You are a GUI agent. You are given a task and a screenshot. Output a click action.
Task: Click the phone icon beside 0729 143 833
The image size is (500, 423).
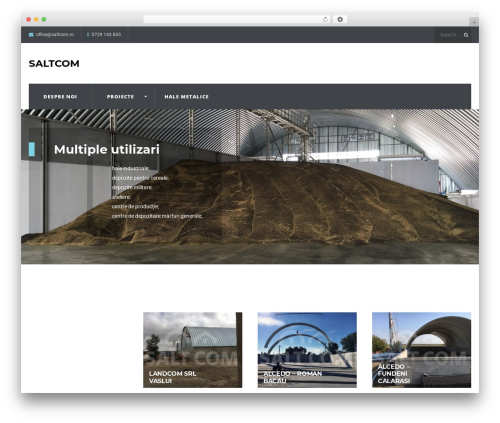pos(88,35)
